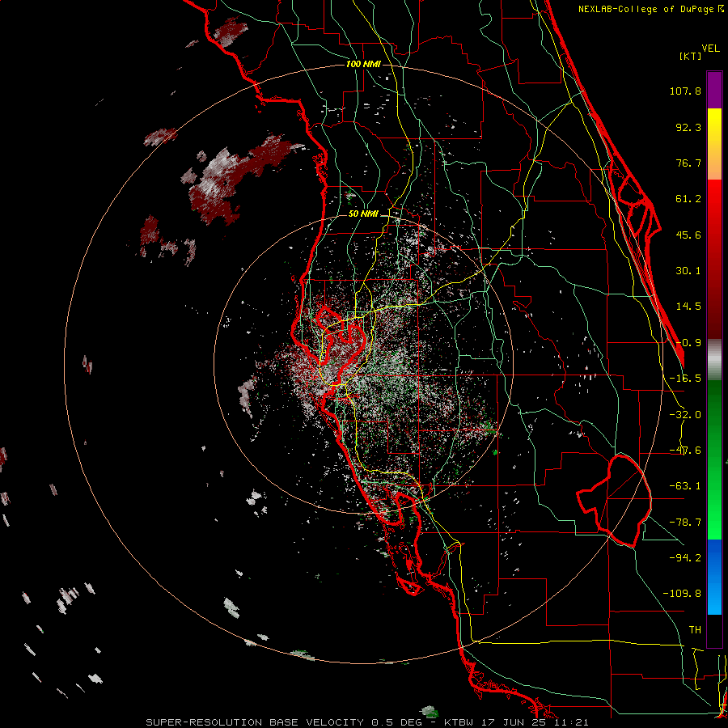This screenshot has height=728, width=728.
Task: Click the TH legend label
Action: (695, 630)
